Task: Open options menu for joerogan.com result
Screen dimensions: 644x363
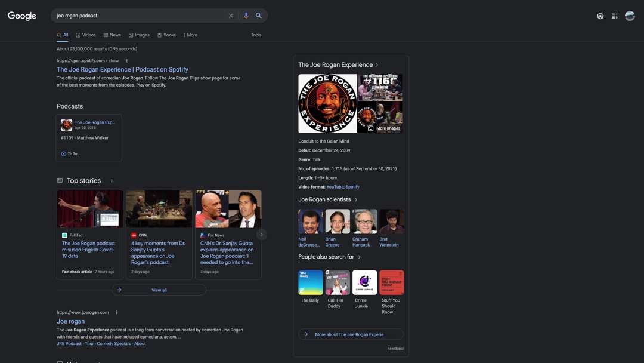Action: tap(117, 312)
